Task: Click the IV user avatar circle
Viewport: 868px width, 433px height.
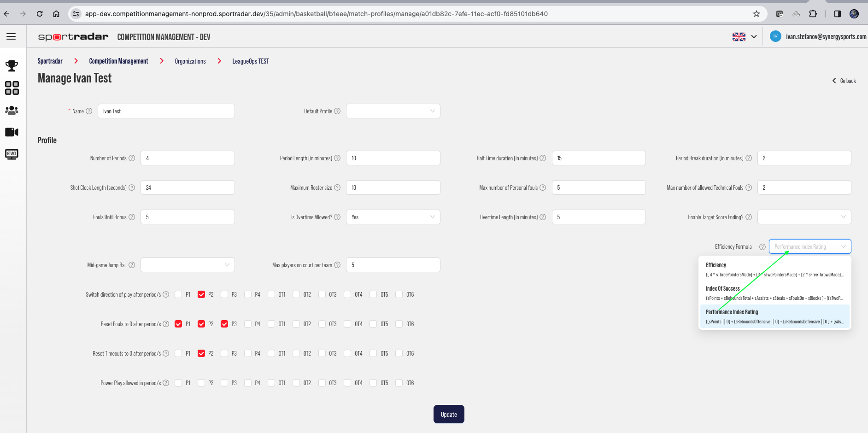Action: click(775, 36)
